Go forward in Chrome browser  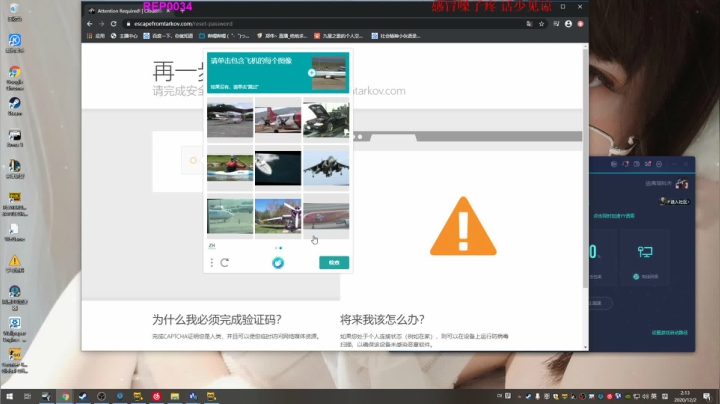pyautogui.click(x=101, y=24)
